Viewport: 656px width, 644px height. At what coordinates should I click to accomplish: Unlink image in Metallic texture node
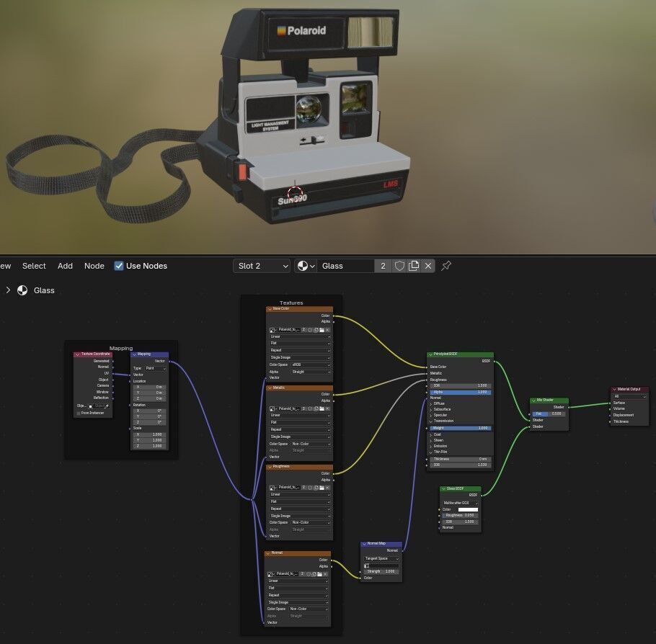pos(327,408)
